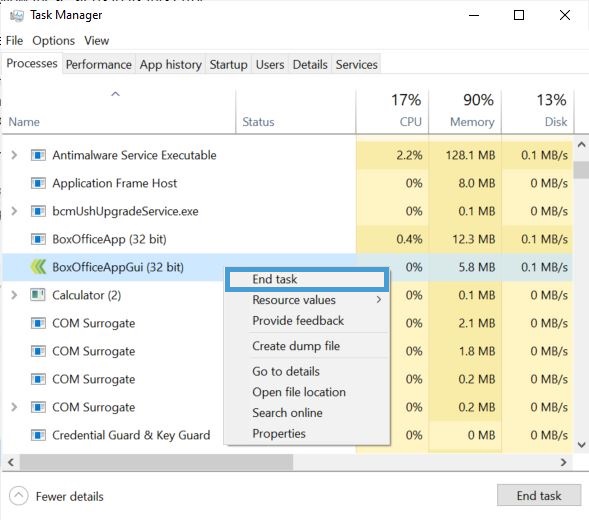Screen dimensions: 589x520
Task: Choose Provide feedback in context menu
Action: (307, 320)
